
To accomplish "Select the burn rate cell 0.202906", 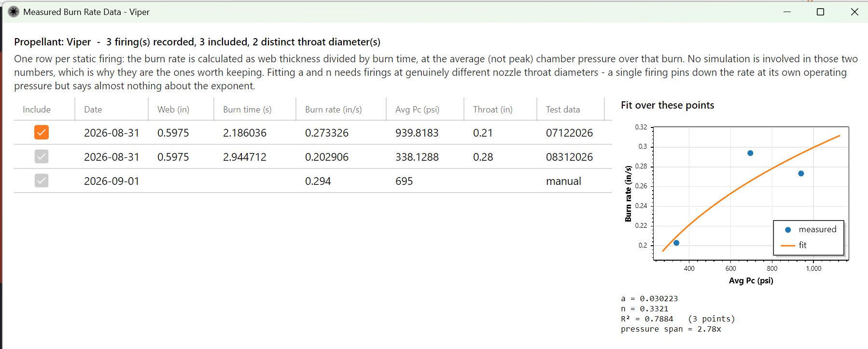I will (x=327, y=157).
